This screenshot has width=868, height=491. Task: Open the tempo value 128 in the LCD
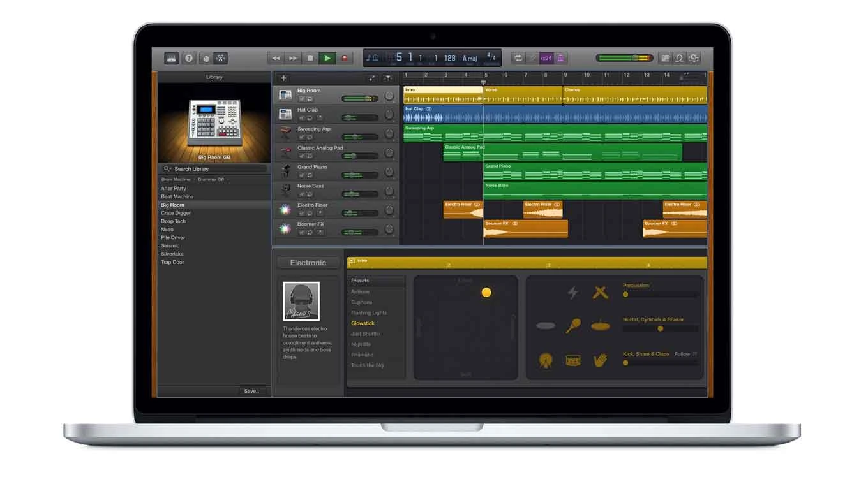pyautogui.click(x=450, y=58)
